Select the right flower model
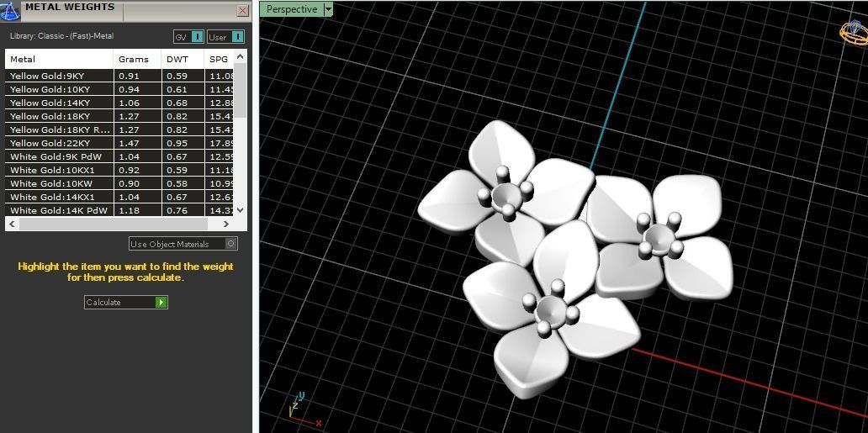The height and width of the screenshot is (433, 868). (x=660, y=238)
